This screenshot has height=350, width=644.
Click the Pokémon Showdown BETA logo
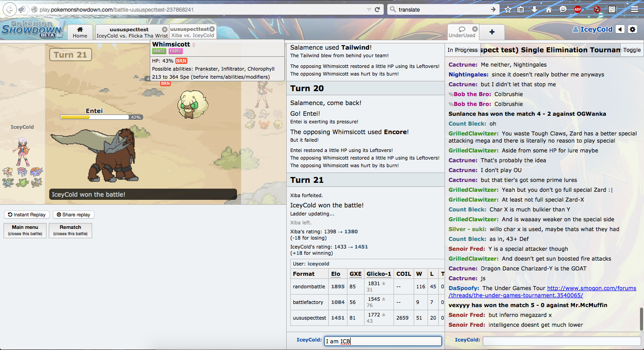[33, 29]
